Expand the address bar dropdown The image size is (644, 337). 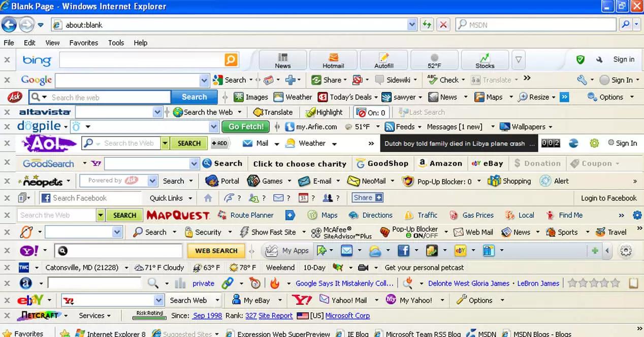point(412,24)
